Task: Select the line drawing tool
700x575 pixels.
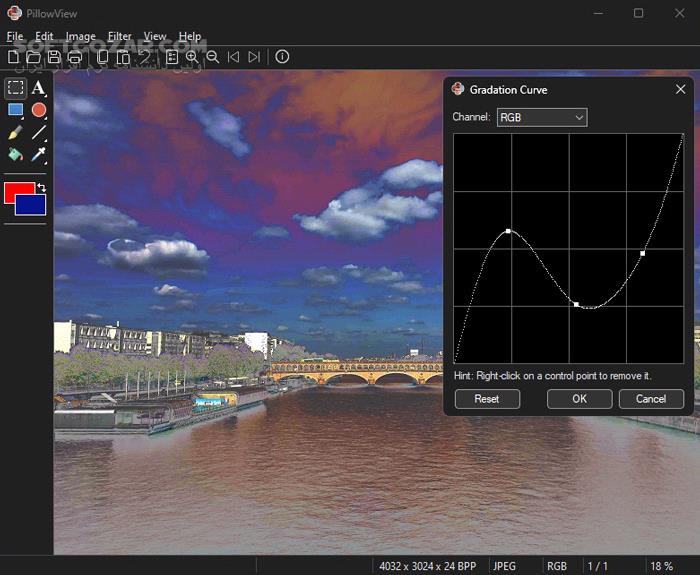Action: tap(39, 132)
